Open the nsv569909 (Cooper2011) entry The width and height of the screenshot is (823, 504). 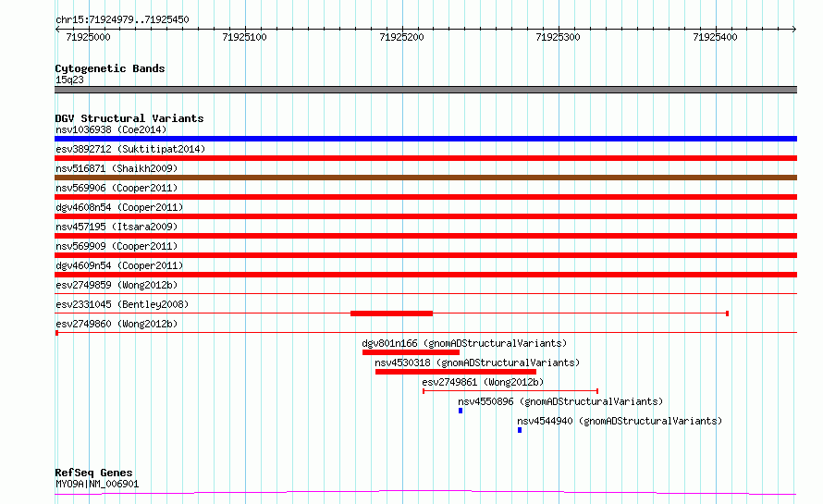(x=117, y=246)
